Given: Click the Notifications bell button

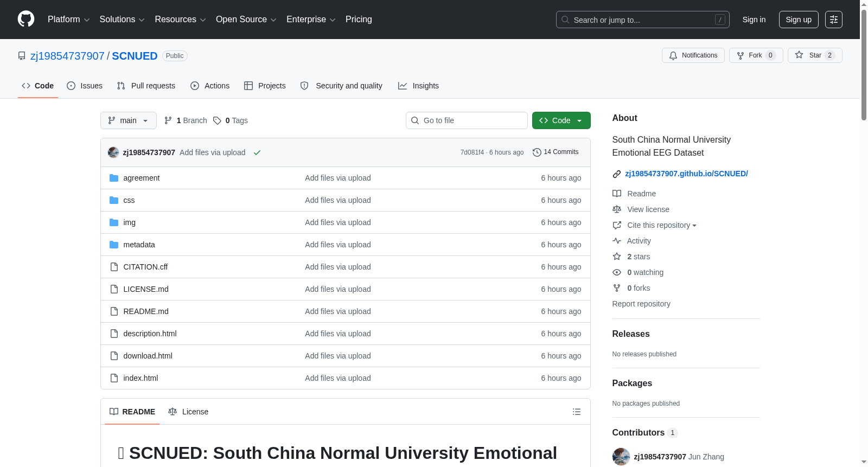Looking at the screenshot, I should click(x=693, y=55).
